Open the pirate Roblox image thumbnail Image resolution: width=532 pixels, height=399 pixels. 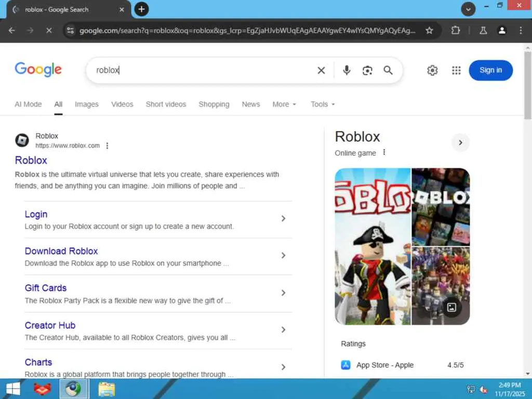[373, 247]
